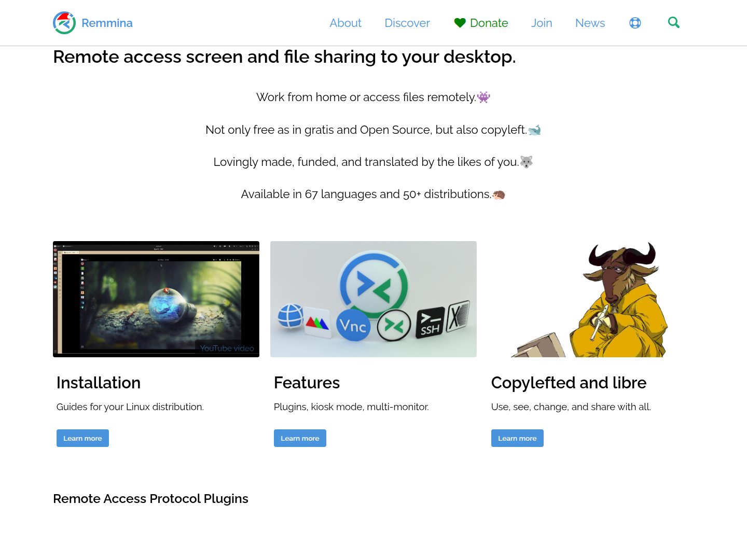Click the "Guides for your Linux distribution." text
This screenshot has height=560, width=747.
tap(130, 407)
